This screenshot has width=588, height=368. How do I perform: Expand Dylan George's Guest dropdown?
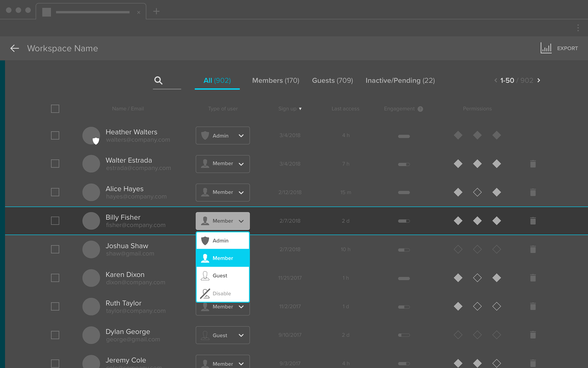coord(223,335)
